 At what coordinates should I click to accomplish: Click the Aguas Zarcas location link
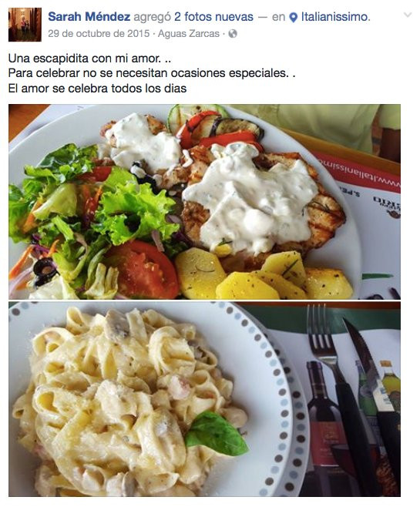pos(189,34)
